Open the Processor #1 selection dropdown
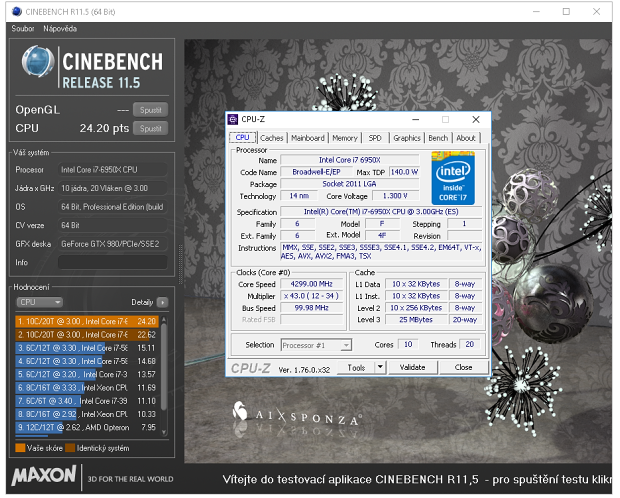Image resolution: width=620 pixels, height=498 pixels. (x=316, y=345)
